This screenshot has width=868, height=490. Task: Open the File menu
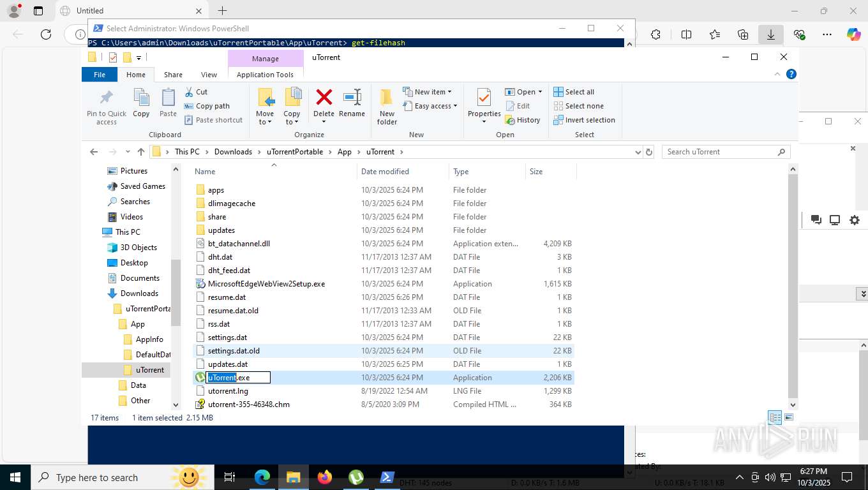(x=100, y=75)
